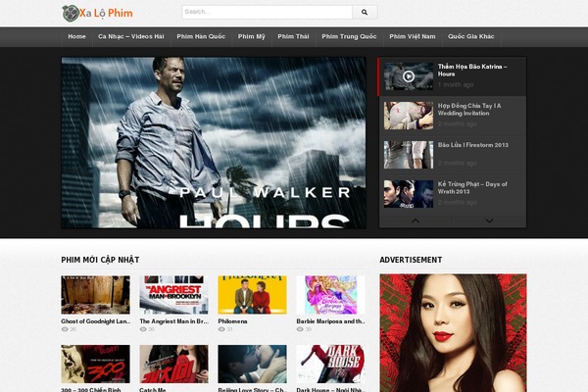Click the advertisement image of the woman
588x392 pixels.
453,333
